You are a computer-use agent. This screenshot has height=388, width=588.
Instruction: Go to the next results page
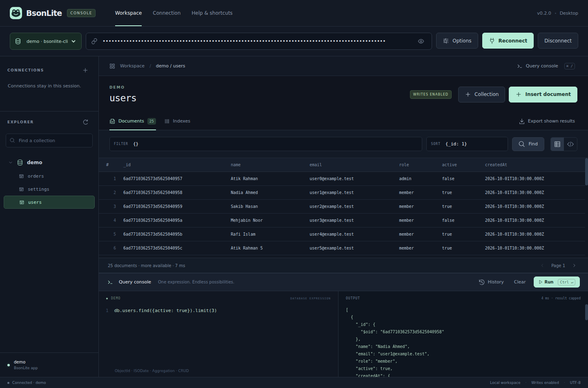click(x=574, y=265)
